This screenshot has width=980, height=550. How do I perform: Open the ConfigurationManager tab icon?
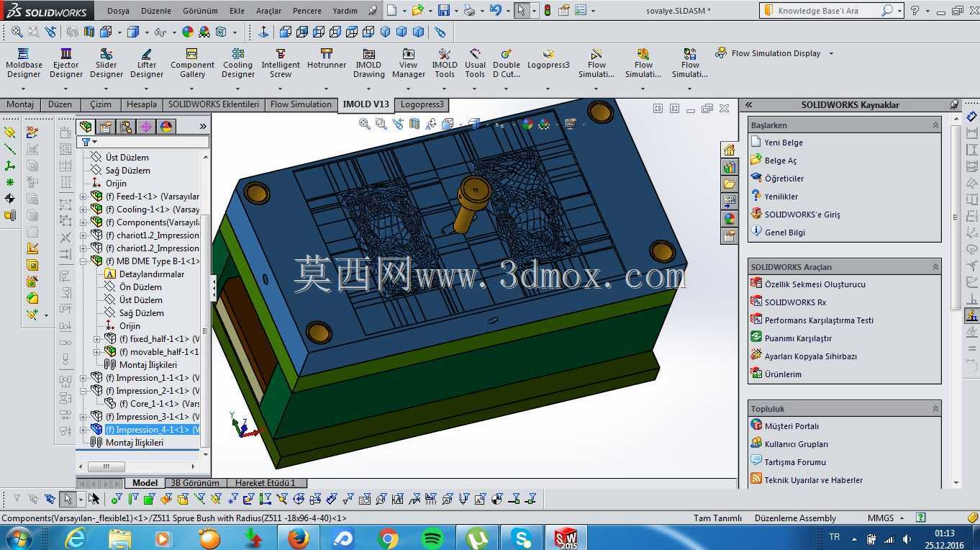[x=126, y=127]
